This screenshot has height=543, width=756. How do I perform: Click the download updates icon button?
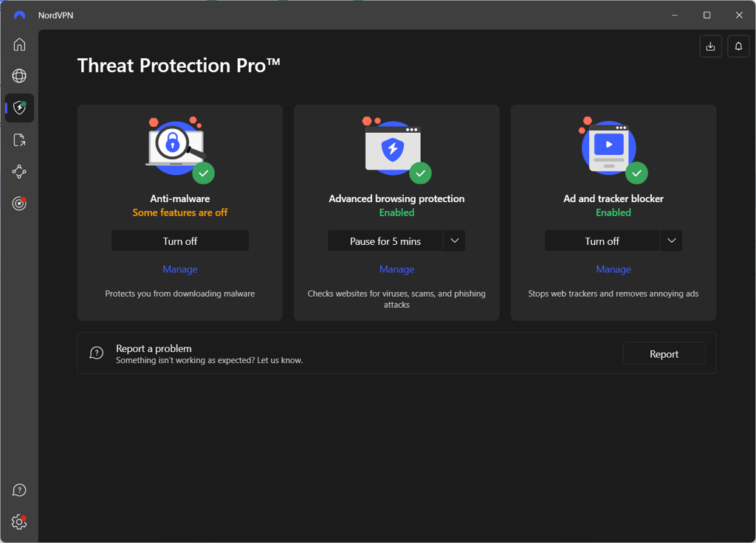point(710,46)
